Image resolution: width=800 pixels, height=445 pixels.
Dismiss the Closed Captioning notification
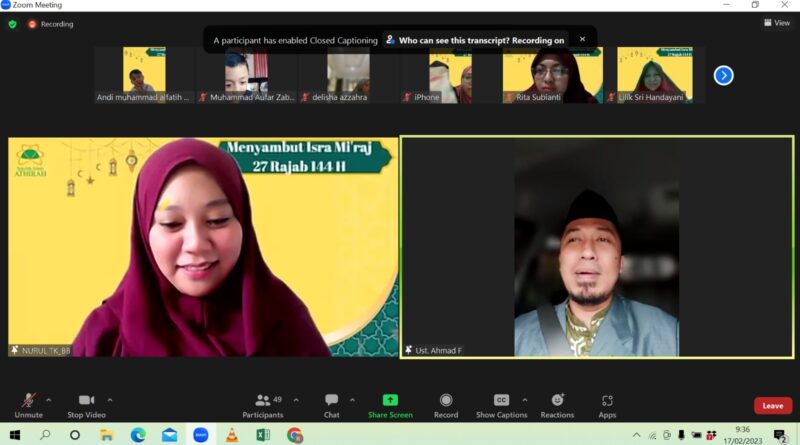[x=582, y=40]
